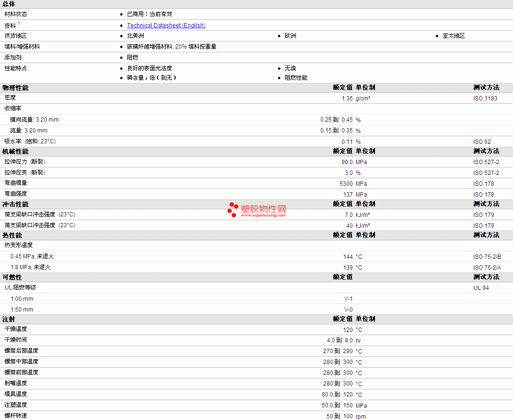513x420 pixels.
Task: Click the 干燥温度 row label
Action: tap(16, 329)
